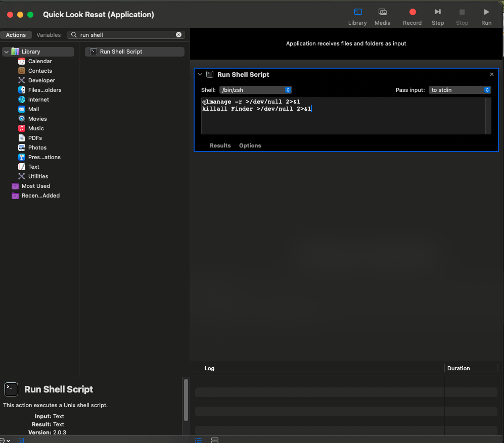Select the Movies category
Viewport: 504px width, 443px height.
[x=37, y=119]
